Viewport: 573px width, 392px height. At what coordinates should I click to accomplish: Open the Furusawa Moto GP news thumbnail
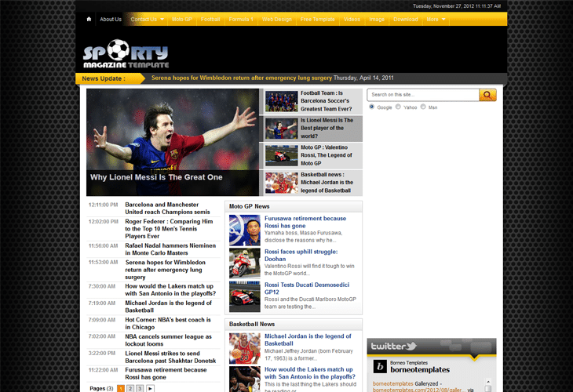244,230
